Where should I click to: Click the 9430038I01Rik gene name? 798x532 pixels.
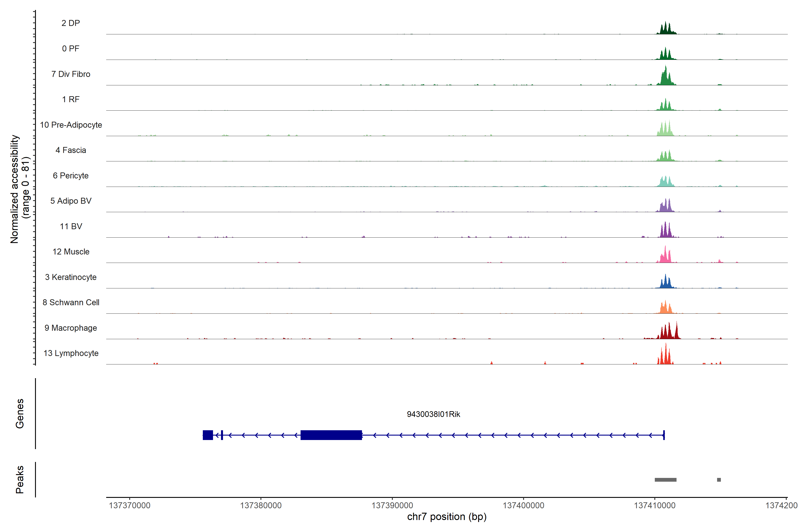point(433,414)
